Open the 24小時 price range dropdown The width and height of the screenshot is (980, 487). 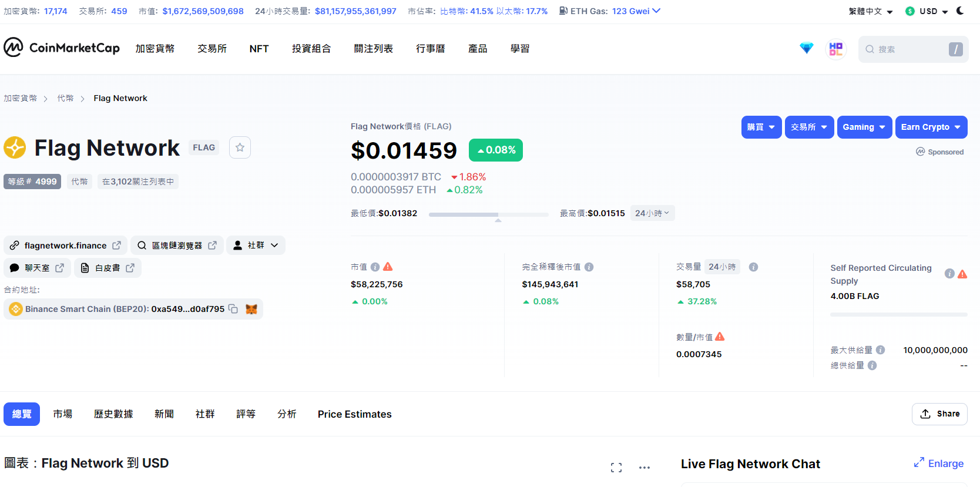(x=652, y=213)
